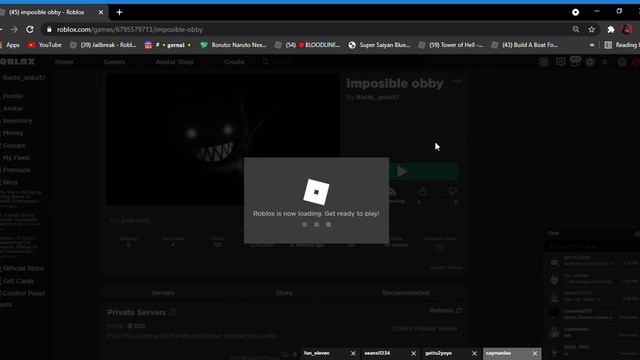The image size is (640, 360).
Task: Close the highlighted rightmost chat tab
Action: pos(535,353)
